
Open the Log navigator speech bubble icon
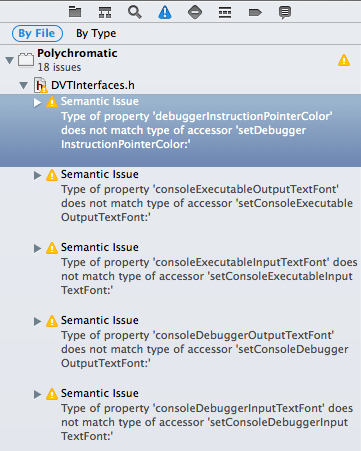click(x=285, y=13)
